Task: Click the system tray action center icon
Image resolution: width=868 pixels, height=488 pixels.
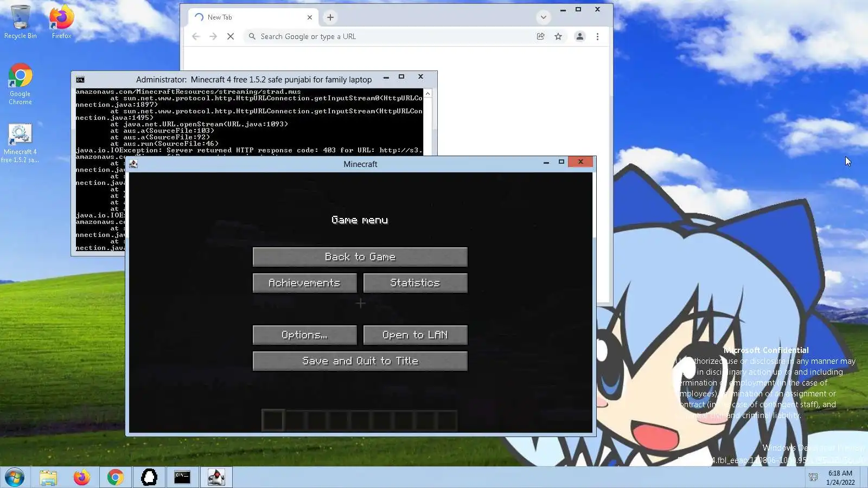Action: click(813, 478)
